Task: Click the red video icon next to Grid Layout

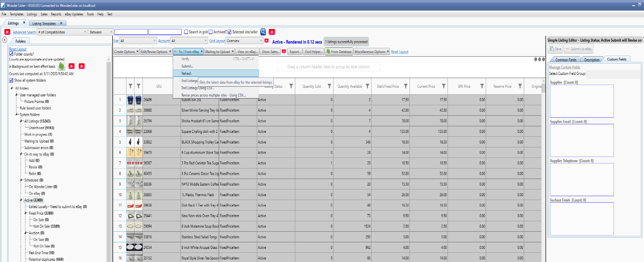Action: tap(266, 41)
